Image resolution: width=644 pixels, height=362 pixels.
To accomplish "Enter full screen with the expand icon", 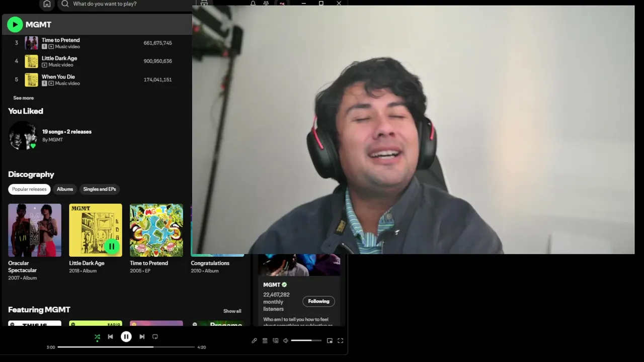I will pyautogui.click(x=340, y=340).
